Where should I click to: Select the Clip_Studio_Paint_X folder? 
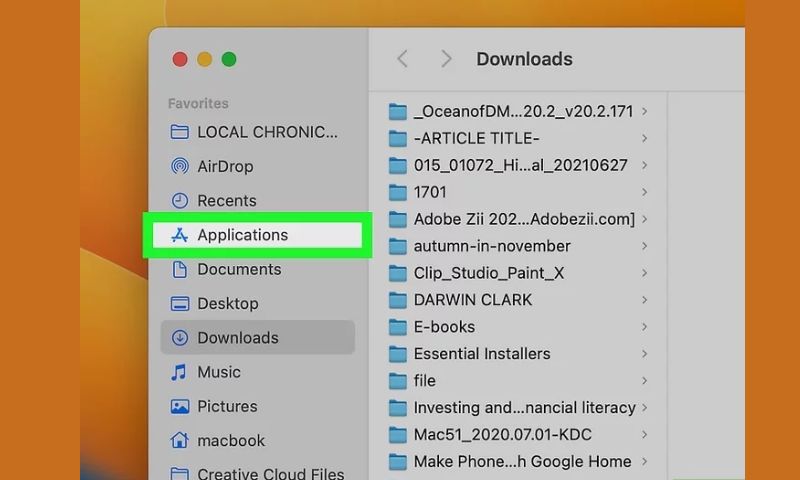pyautogui.click(x=489, y=273)
